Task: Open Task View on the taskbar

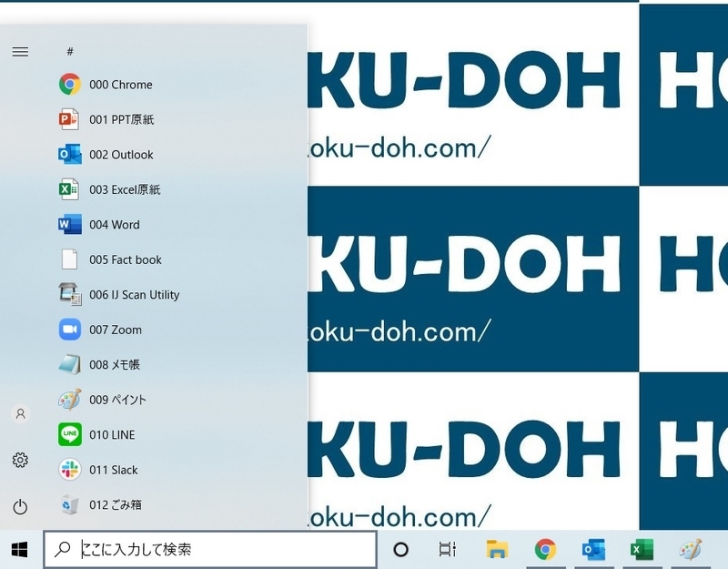Action: 447,550
